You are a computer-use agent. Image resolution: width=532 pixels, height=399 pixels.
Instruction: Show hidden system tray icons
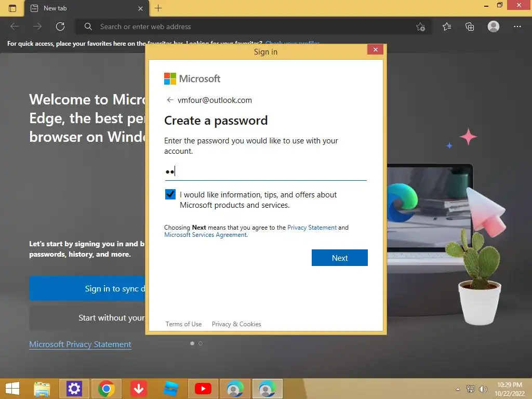(458, 389)
